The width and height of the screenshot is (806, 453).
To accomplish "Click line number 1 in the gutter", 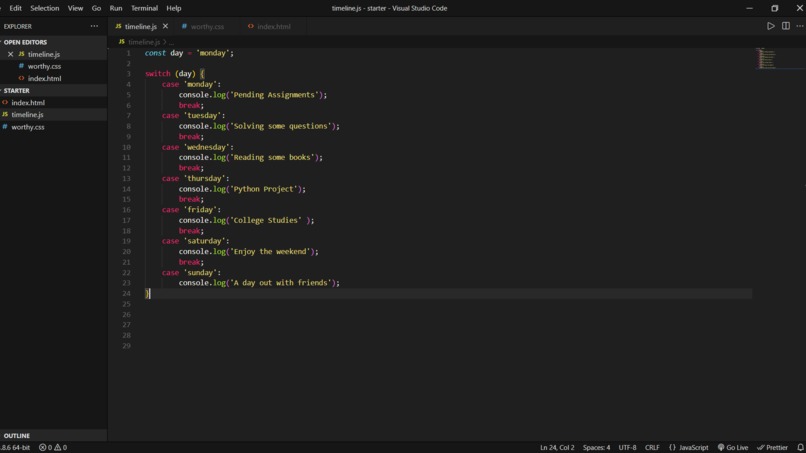I will click(x=128, y=53).
